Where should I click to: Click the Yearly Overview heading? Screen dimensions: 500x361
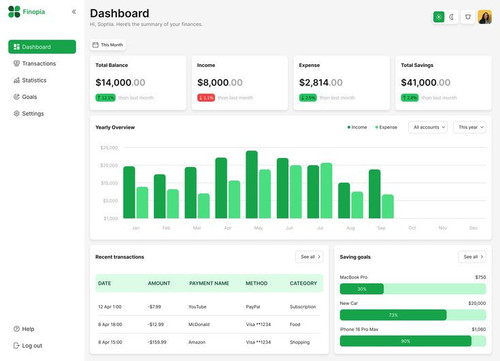tap(115, 127)
